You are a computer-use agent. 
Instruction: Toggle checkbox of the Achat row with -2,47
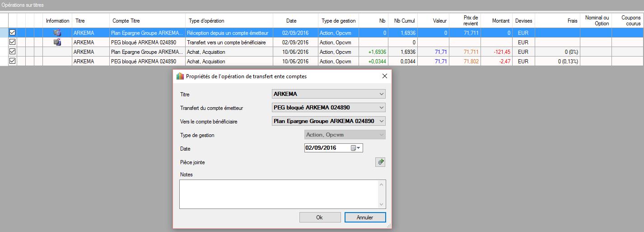click(13, 61)
